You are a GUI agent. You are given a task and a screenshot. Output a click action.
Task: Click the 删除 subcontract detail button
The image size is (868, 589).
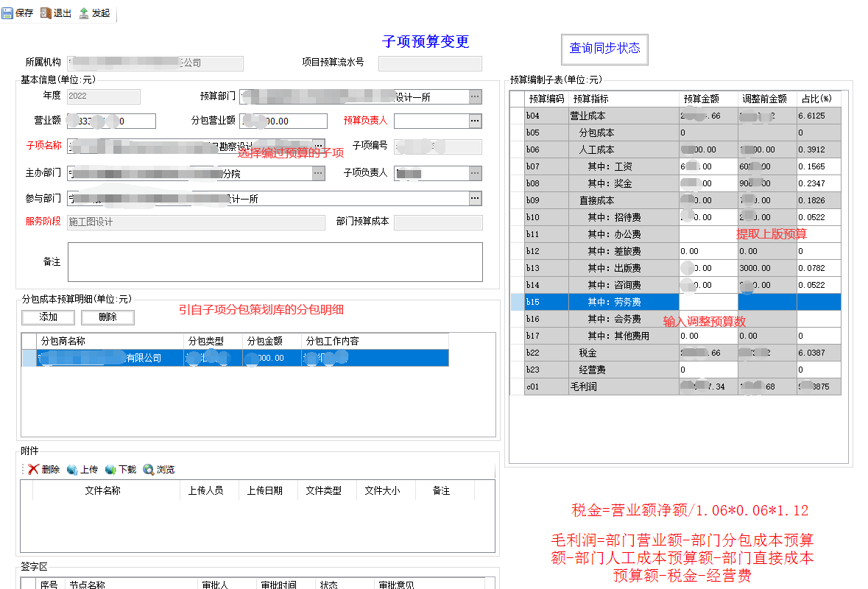[108, 317]
